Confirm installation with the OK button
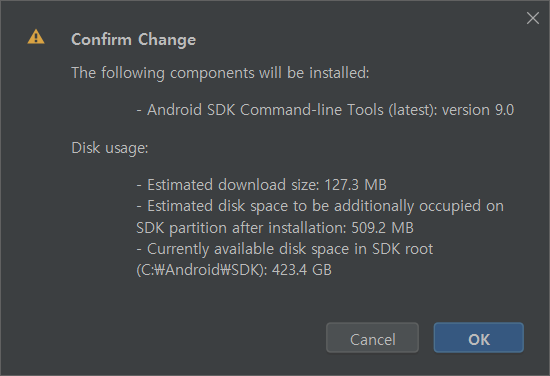Viewport: 550px width, 376px height. tap(478, 337)
